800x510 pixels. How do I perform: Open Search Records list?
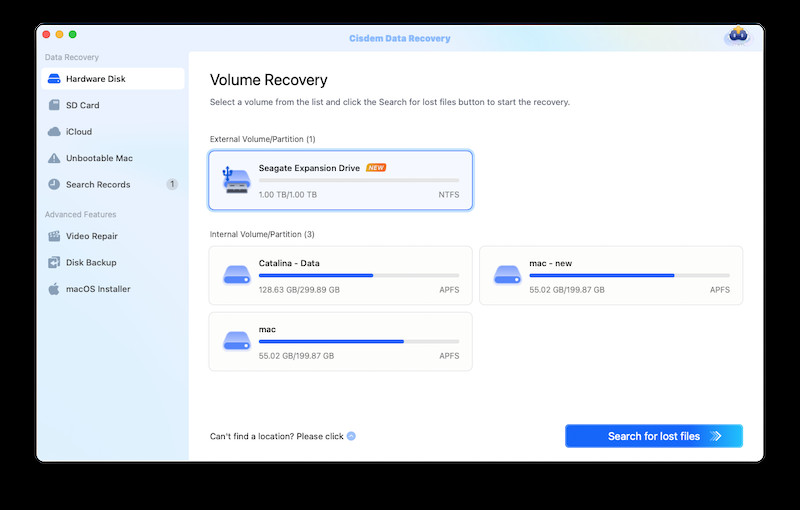113,184
